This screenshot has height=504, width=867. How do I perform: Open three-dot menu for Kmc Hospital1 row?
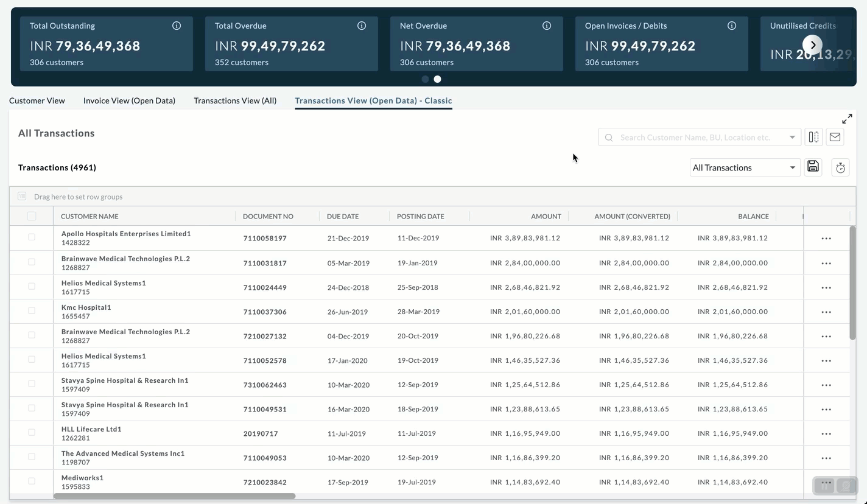click(826, 312)
